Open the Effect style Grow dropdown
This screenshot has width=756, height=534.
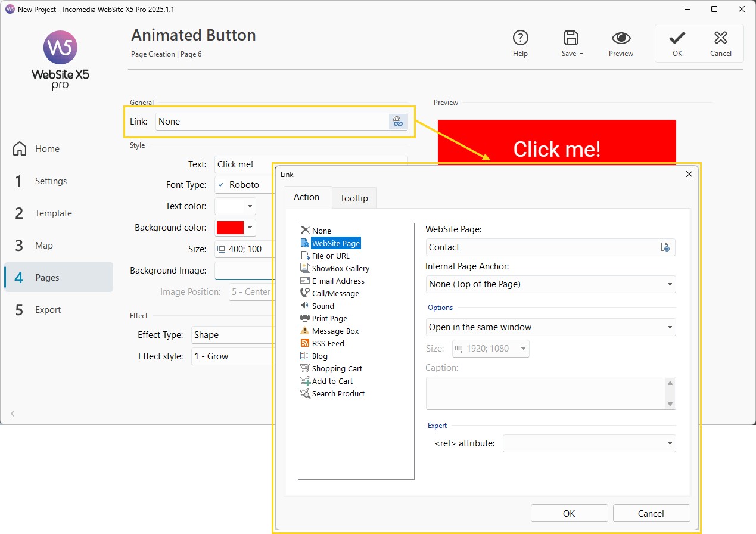coord(232,356)
